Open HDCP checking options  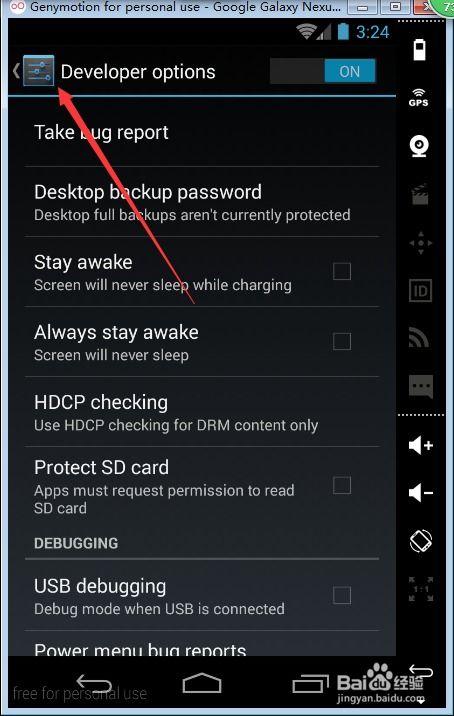click(201, 412)
